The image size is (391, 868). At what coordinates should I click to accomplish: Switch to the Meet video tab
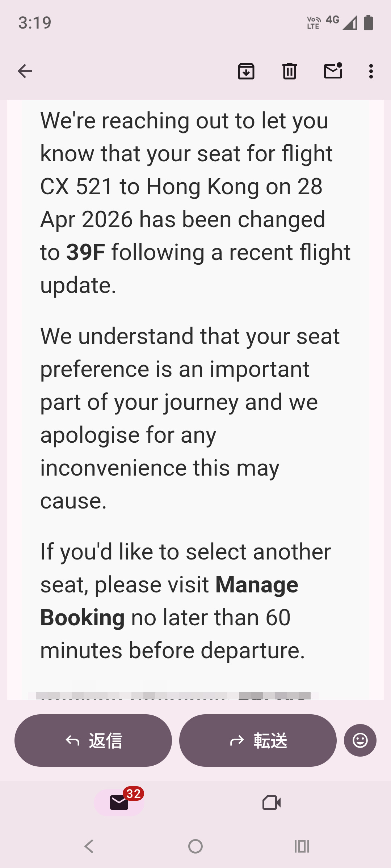click(x=272, y=803)
